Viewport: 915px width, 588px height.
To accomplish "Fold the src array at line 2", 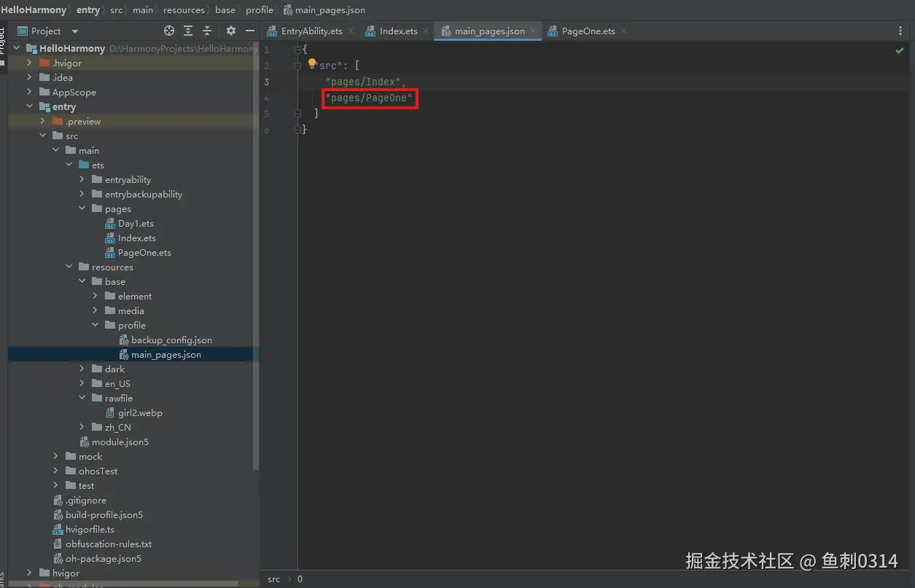I will [x=297, y=66].
